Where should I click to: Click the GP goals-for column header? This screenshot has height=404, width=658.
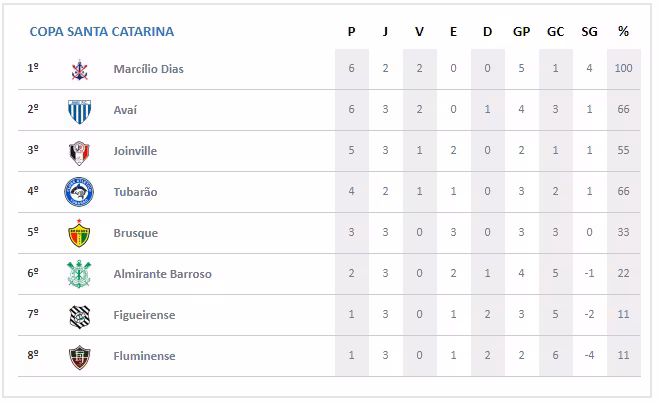pos(521,32)
